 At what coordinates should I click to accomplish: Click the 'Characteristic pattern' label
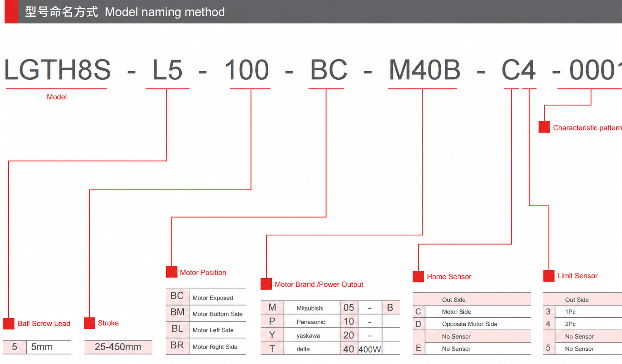tap(587, 128)
